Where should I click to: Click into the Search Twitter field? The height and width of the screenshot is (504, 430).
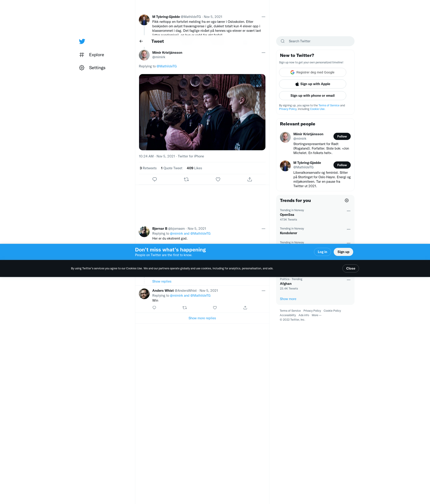click(x=315, y=41)
